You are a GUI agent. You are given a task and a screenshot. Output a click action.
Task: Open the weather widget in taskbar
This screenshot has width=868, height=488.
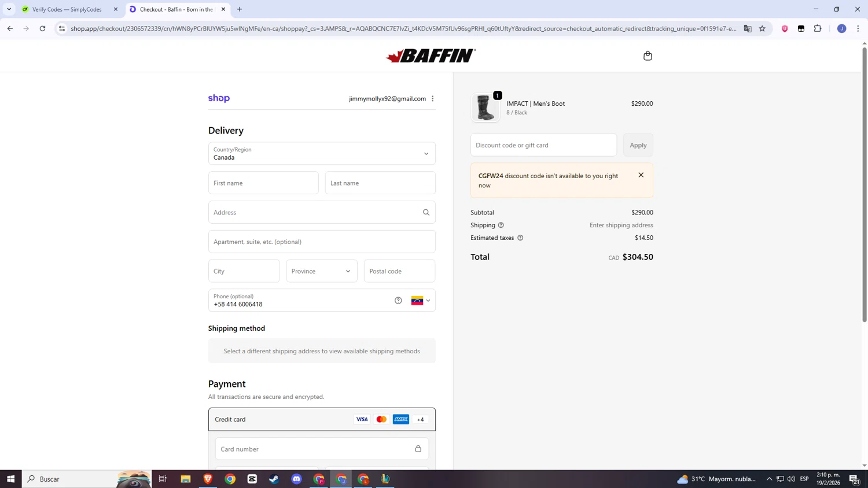pyautogui.click(x=716, y=479)
